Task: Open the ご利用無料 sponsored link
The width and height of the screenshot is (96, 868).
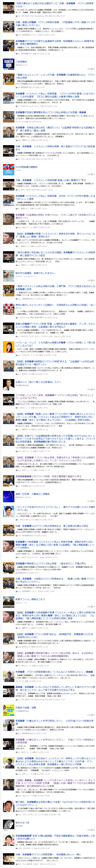Action: click(x=21, y=62)
